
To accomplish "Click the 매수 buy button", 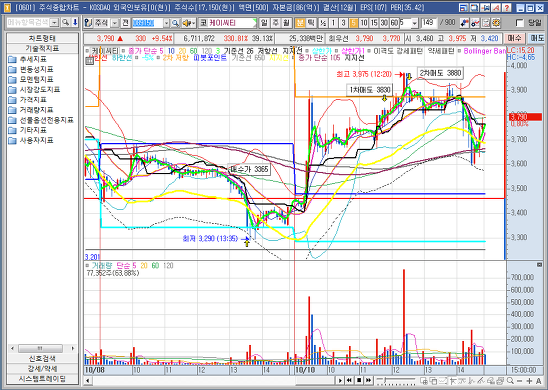I will point(514,38).
